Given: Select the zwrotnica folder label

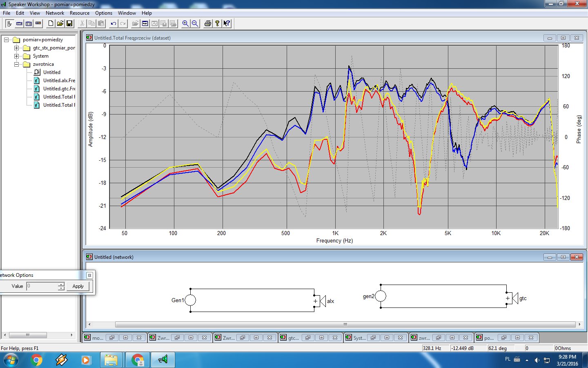Looking at the screenshot, I should [x=43, y=64].
